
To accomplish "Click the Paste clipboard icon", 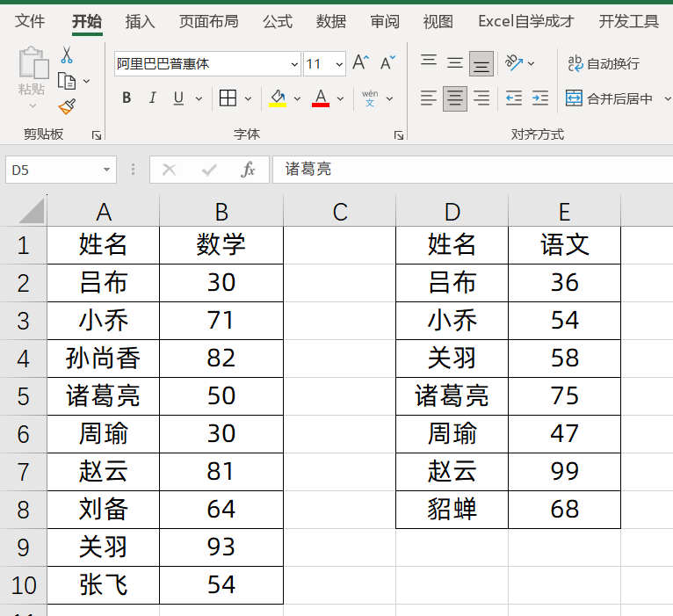I will 33,63.
